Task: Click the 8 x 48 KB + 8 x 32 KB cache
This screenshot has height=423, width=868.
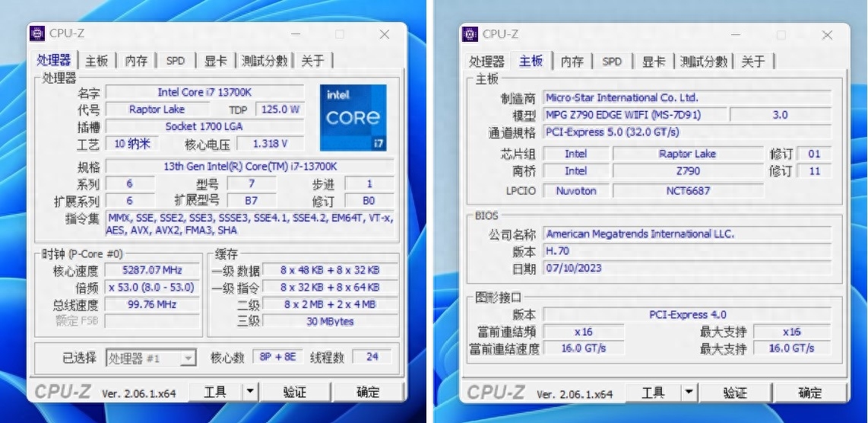Action: [330, 270]
